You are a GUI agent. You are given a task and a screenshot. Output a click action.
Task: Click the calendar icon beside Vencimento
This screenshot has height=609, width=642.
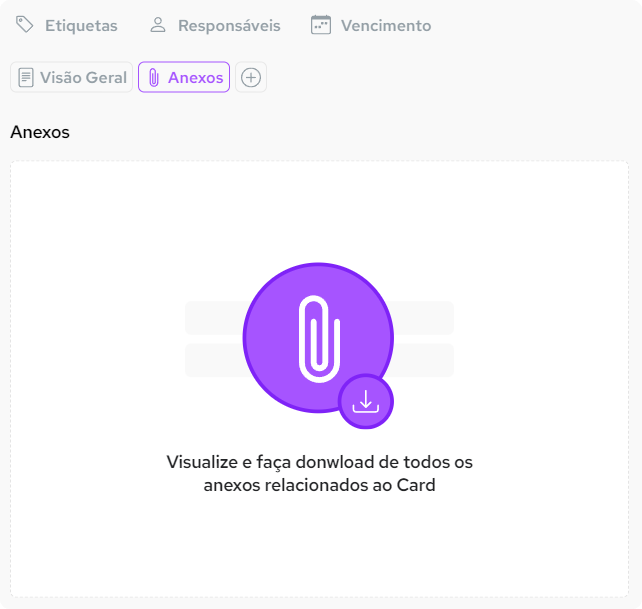[321, 25]
